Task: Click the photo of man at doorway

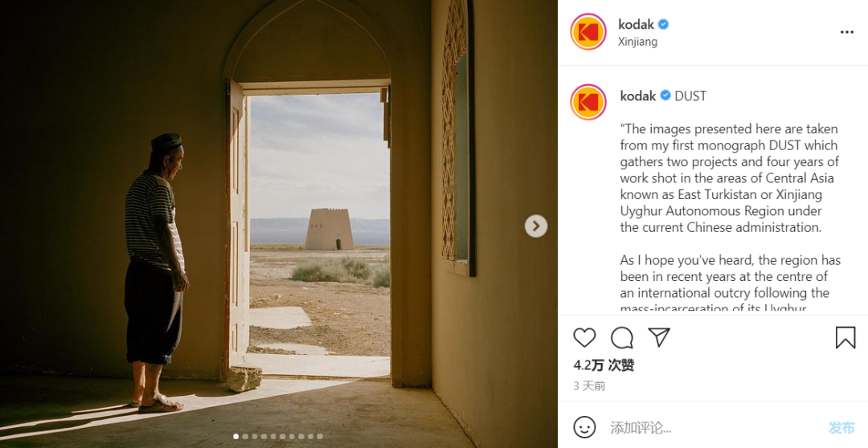Action: coord(278,224)
